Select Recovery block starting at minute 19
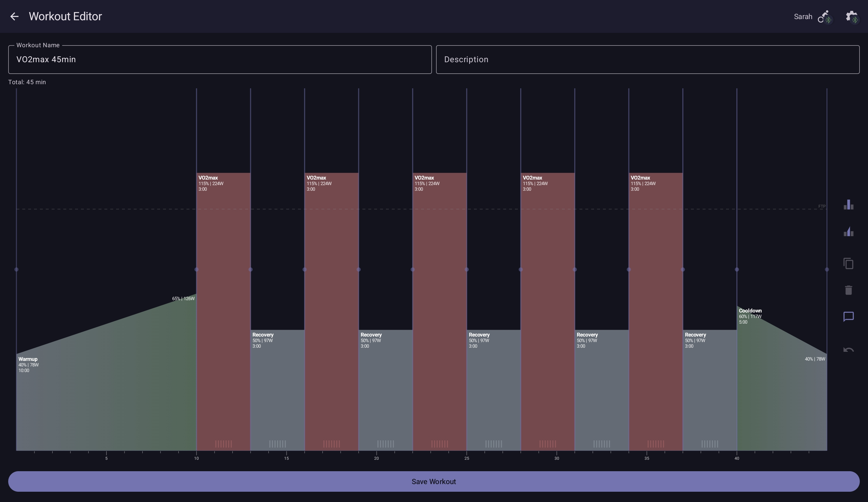 click(385, 390)
